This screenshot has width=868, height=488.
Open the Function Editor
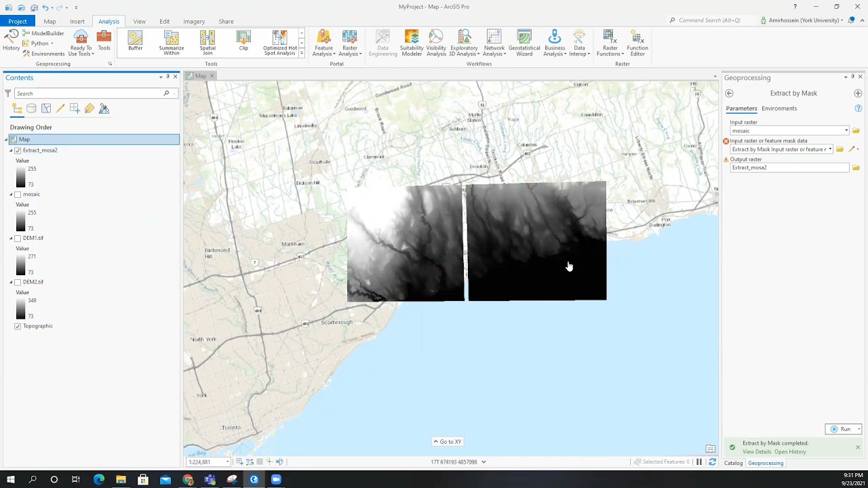pos(637,43)
